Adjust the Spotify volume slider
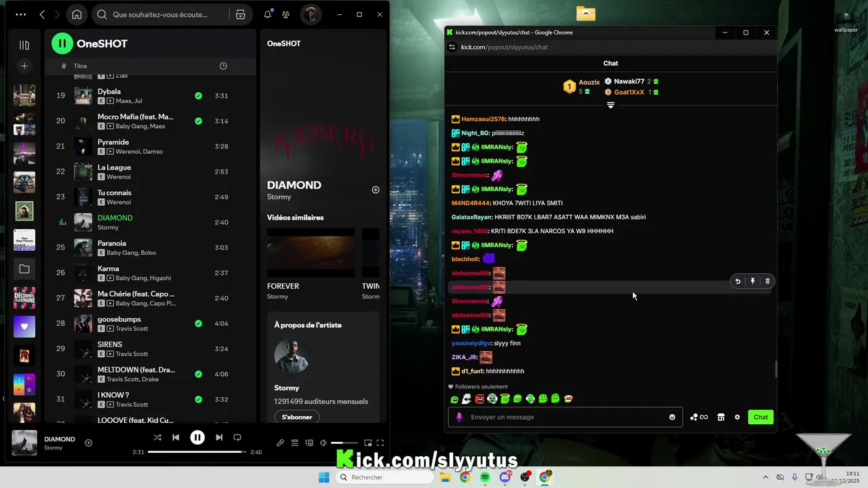868x488 pixels. pos(344,443)
